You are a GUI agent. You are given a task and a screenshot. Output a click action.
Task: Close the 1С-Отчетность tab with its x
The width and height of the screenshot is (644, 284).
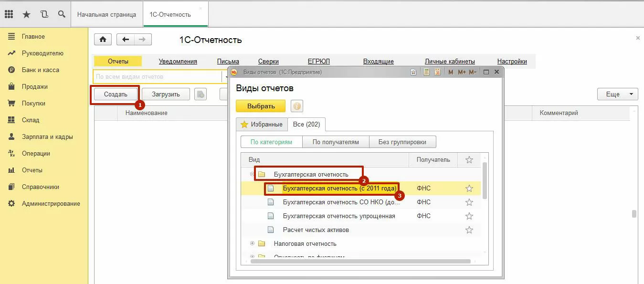coord(200,9)
